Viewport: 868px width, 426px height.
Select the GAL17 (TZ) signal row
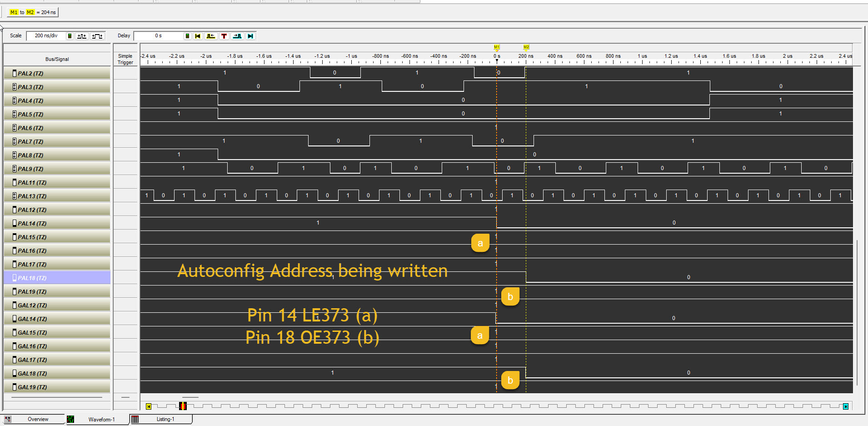point(57,360)
